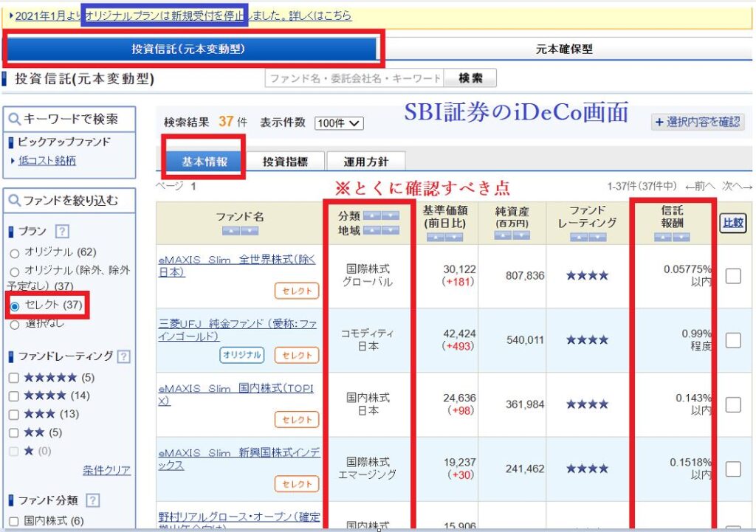The width and height of the screenshot is (756, 532).
Task: Open the 元本確保型 tab
Action: coord(564,49)
